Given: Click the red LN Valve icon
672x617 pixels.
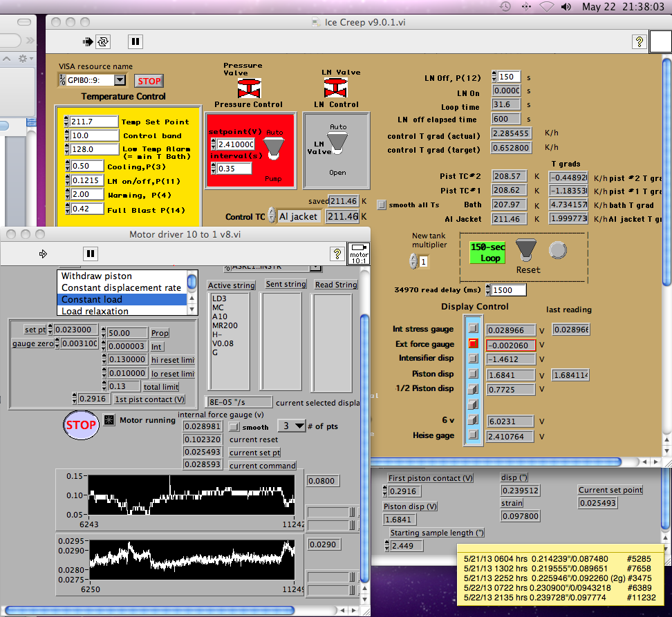Looking at the screenshot, I should (x=336, y=88).
